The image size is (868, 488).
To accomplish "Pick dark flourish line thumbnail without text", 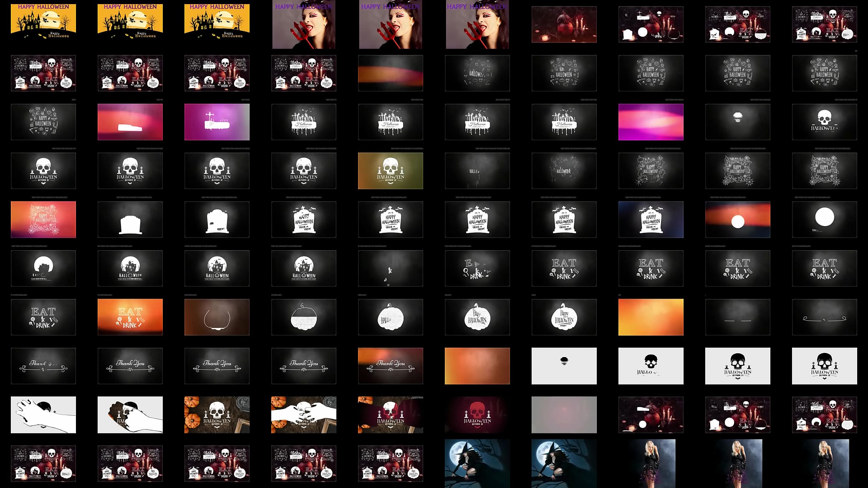I will pos(825,317).
